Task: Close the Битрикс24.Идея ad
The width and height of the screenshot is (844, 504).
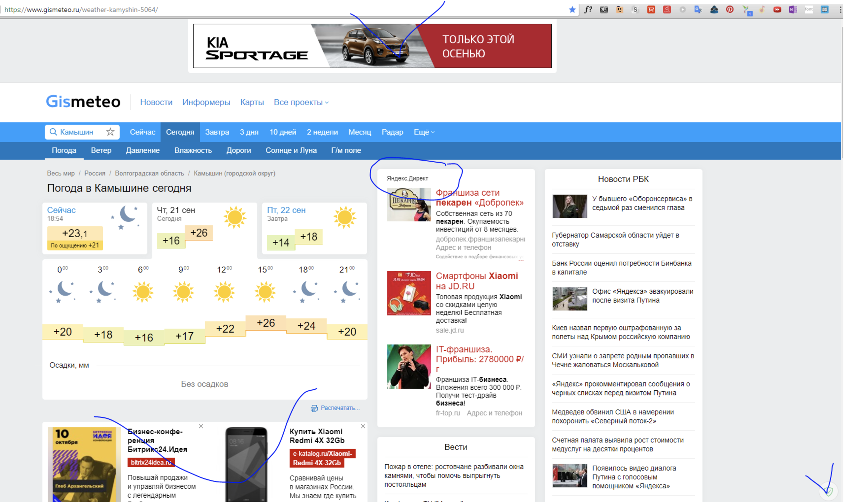Action: pyautogui.click(x=201, y=427)
